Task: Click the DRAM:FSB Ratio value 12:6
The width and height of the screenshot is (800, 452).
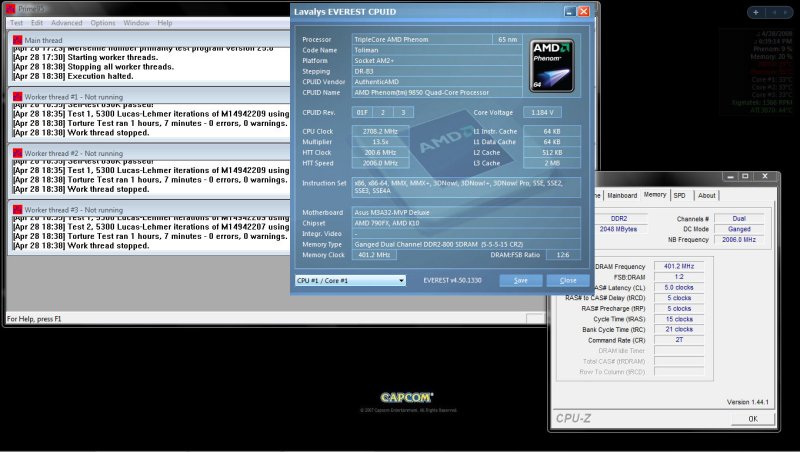Action: [563, 255]
